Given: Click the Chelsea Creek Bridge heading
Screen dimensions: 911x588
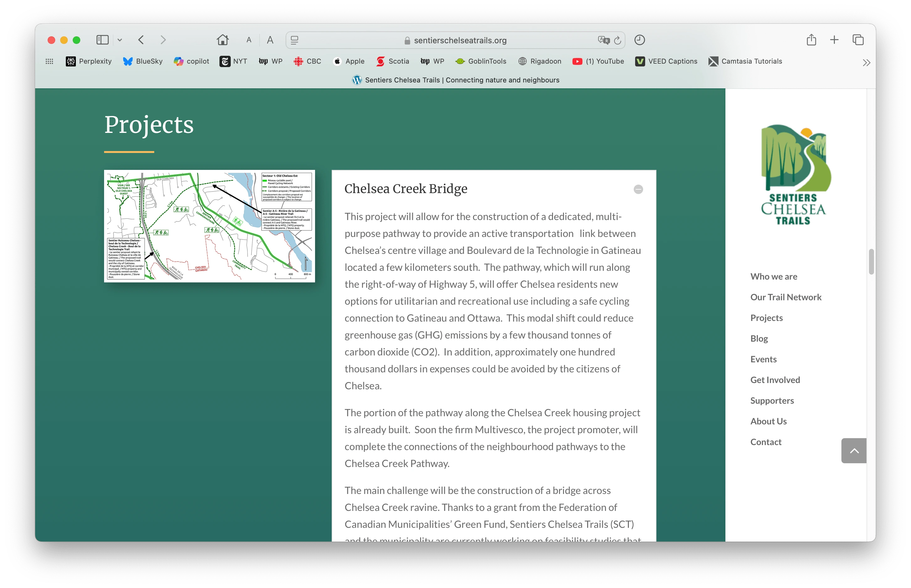Looking at the screenshot, I should [406, 189].
